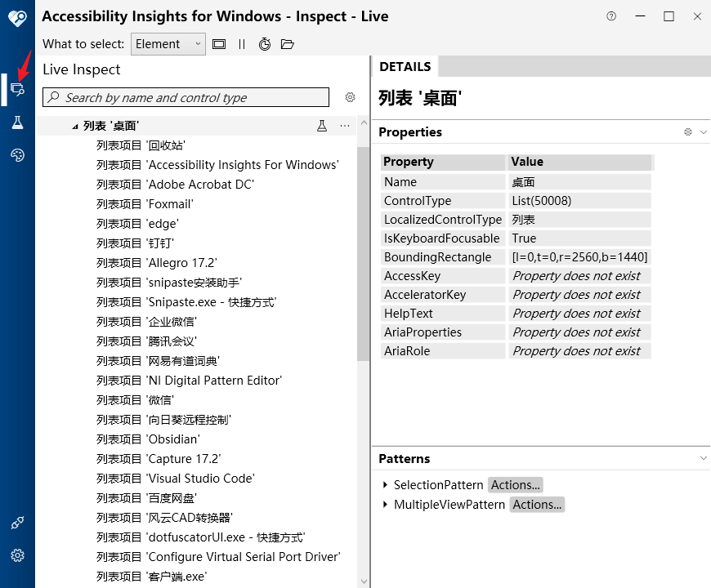Viewport: 711px width, 588px height.
Task: Click the timer delay icon in the toolbar
Action: 265,43
